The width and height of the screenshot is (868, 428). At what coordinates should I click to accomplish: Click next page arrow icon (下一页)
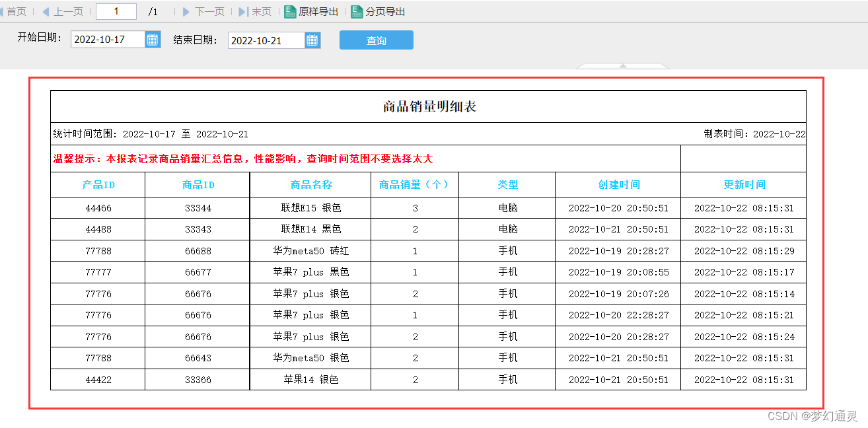186,12
